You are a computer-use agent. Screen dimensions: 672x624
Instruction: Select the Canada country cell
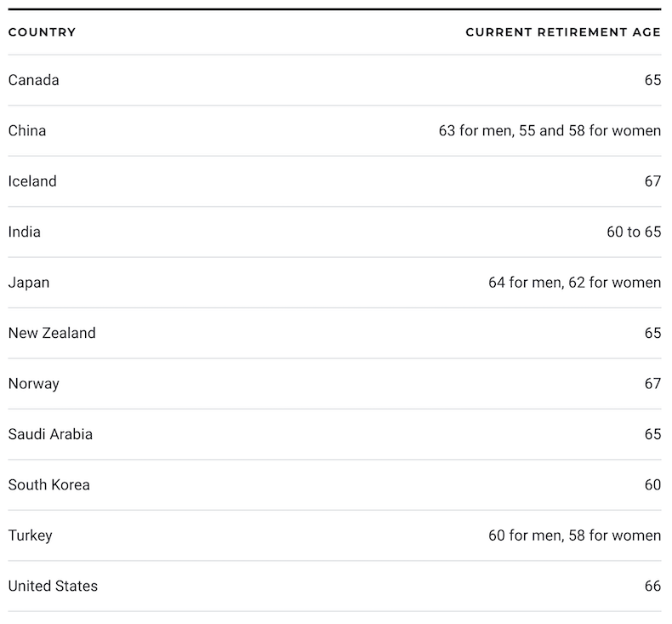coord(33,80)
